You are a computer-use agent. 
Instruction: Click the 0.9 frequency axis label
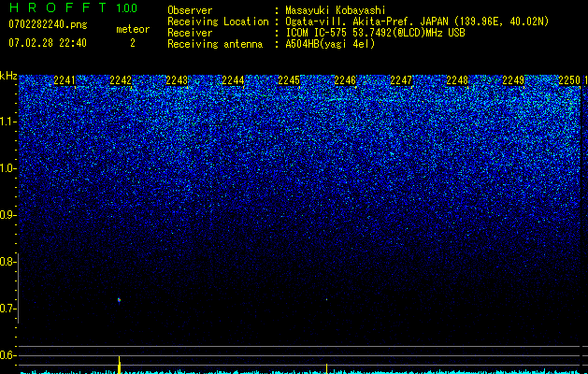coord(7,215)
